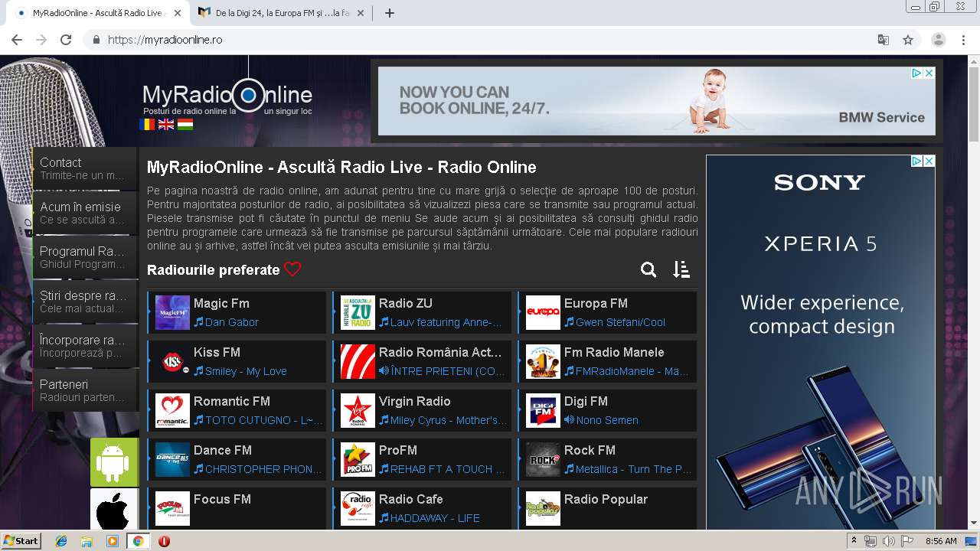Click the Radio Cafe logo
This screenshot has width=980, height=551.
coord(358,509)
